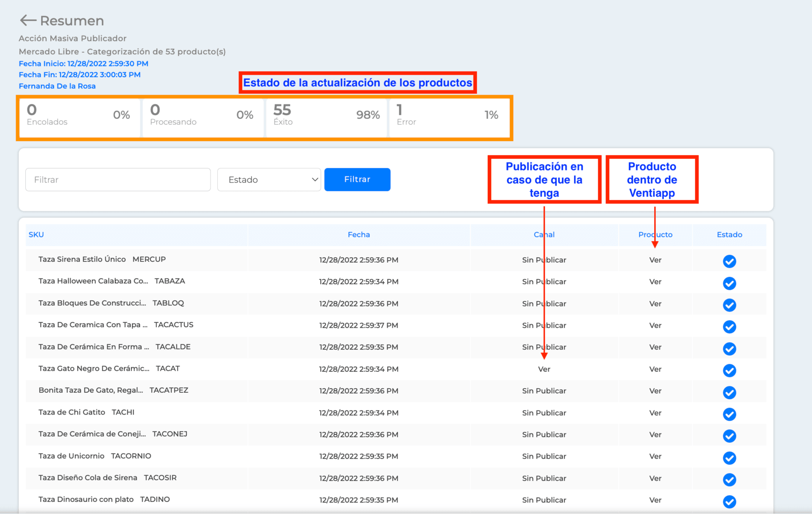Image resolution: width=812 pixels, height=514 pixels.
Task: Sort by the Fecha column header
Action: coord(359,234)
